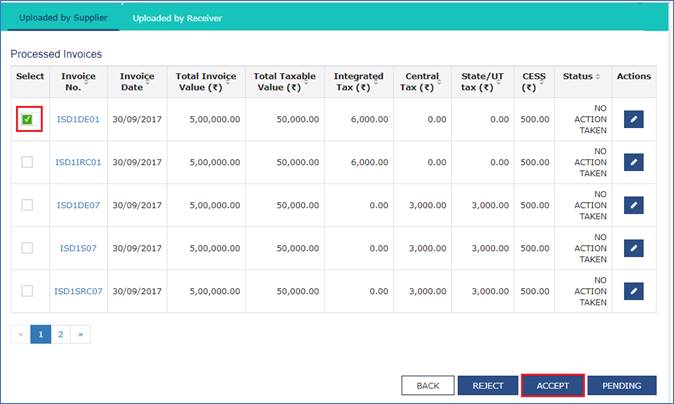Click the Processed Invoices heading
674x404 pixels.
[x=56, y=54]
